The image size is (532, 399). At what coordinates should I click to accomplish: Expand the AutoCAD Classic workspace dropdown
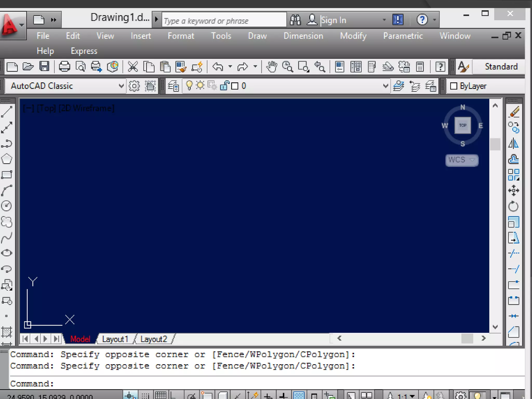(x=121, y=86)
